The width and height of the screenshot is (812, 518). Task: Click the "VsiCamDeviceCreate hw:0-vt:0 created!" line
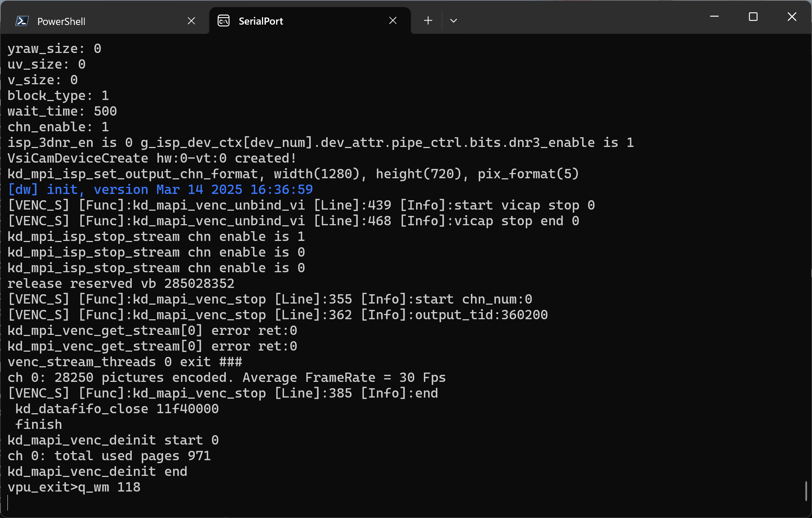(152, 158)
